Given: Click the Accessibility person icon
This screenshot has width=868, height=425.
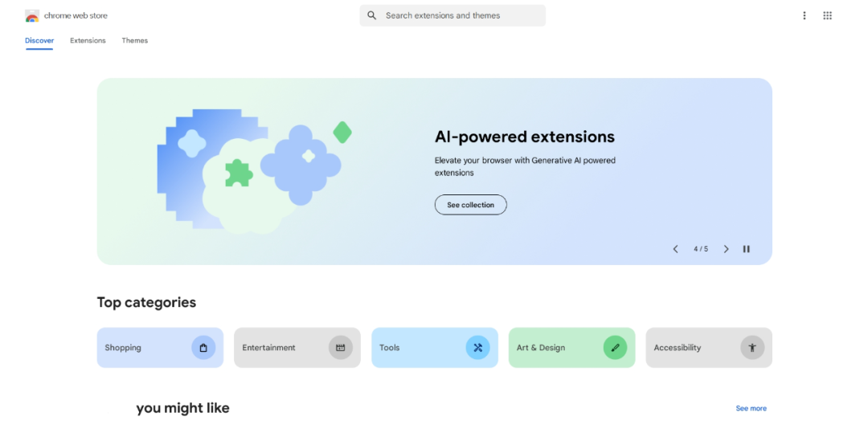Looking at the screenshot, I should pos(752,348).
